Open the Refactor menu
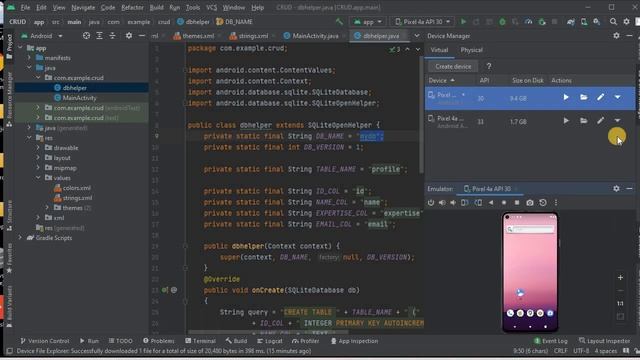This screenshot has height=360, width=640. (x=132, y=7)
